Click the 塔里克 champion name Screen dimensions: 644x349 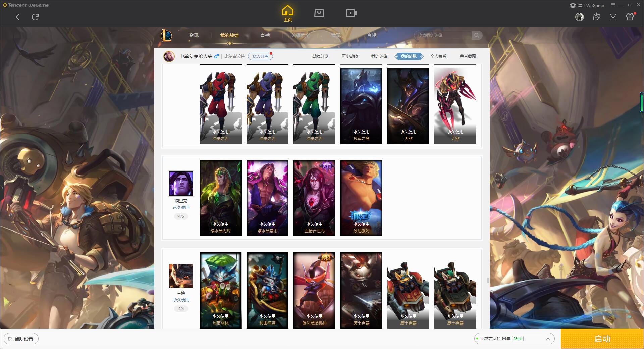point(181,201)
